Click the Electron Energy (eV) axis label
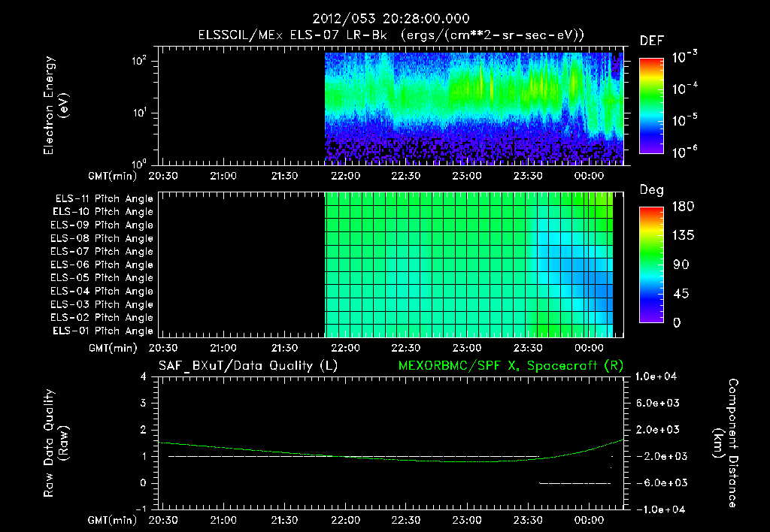The image size is (770, 532). pos(56,105)
